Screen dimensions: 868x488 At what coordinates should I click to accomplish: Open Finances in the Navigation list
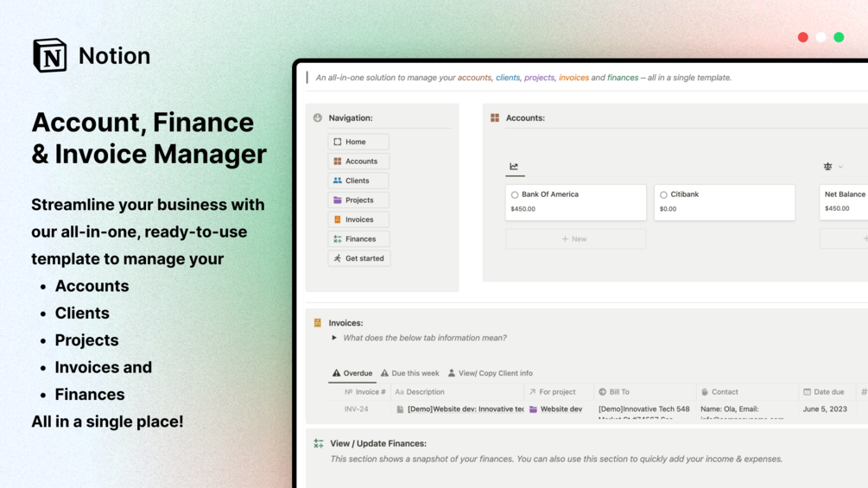coord(358,238)
